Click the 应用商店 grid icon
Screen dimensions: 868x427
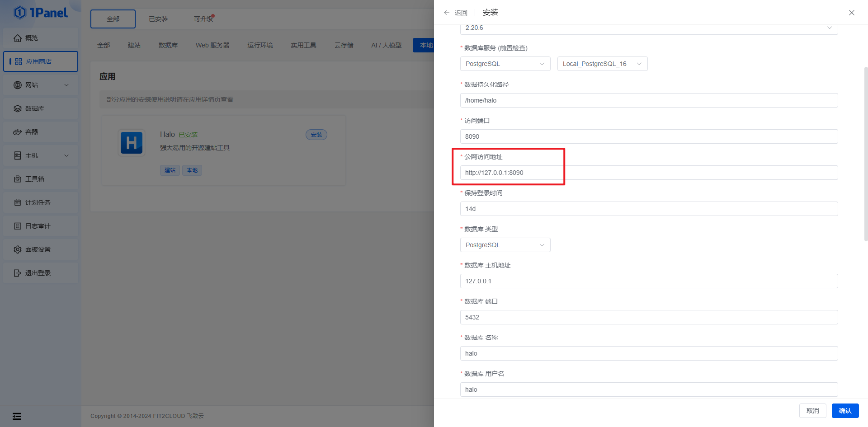click(19, 61)
